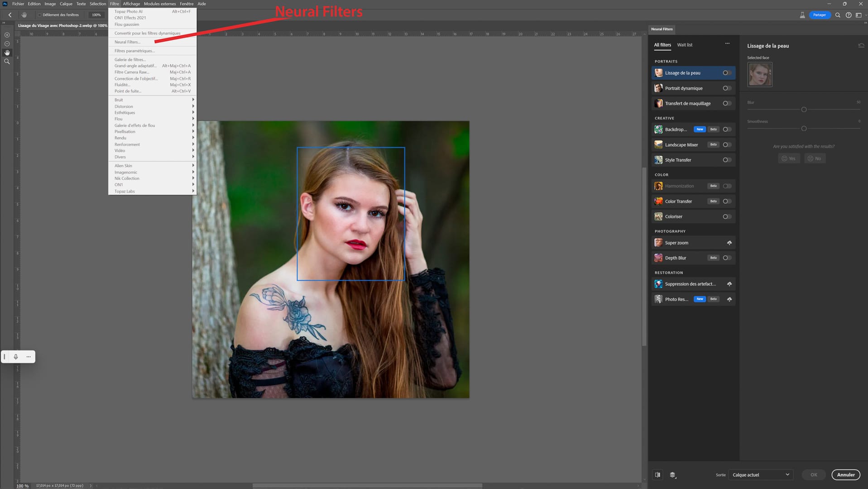This screenshot has width=868, height=489.
Task: Click the Help question mark icon
Action: click(x=849, y=15)
